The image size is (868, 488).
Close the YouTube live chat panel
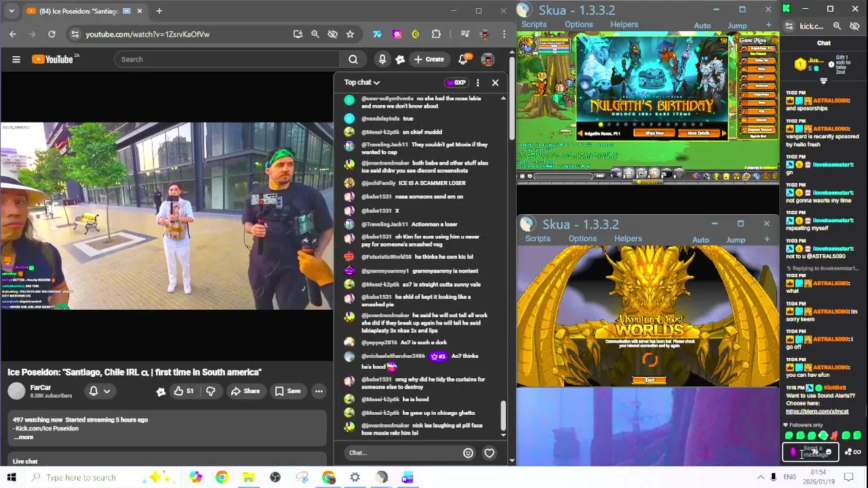coord(495,83)
